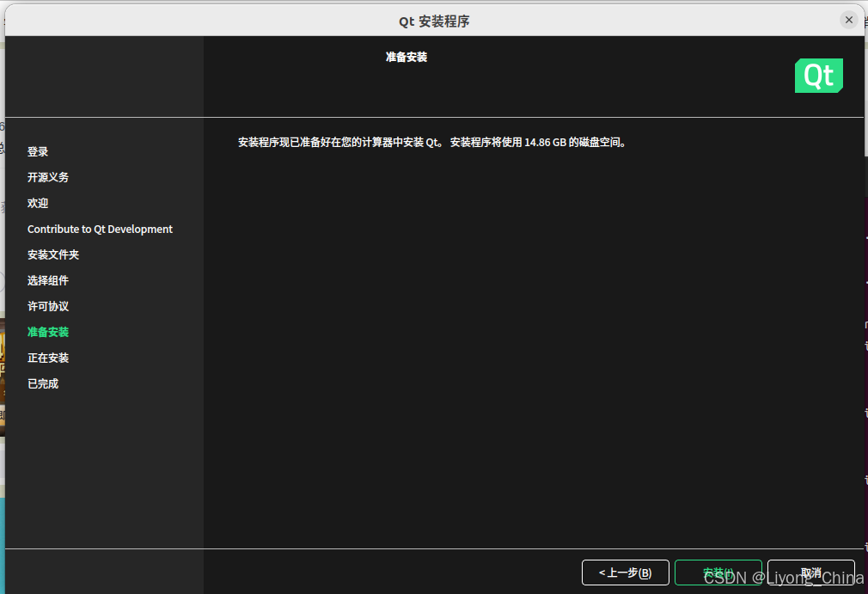Select the 已完成 step in sidebar
868x594 pixels.
point(43,383)
